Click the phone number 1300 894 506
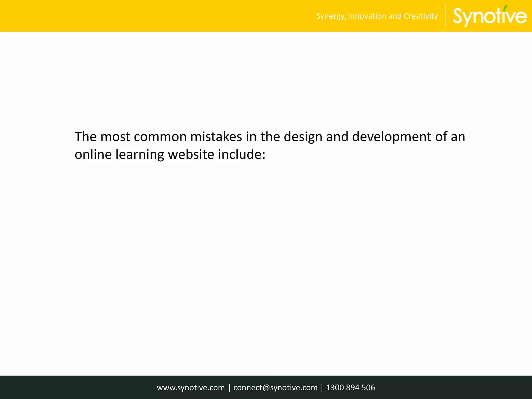The height and width of the screenshot is (399, 532). coord(350,388)
